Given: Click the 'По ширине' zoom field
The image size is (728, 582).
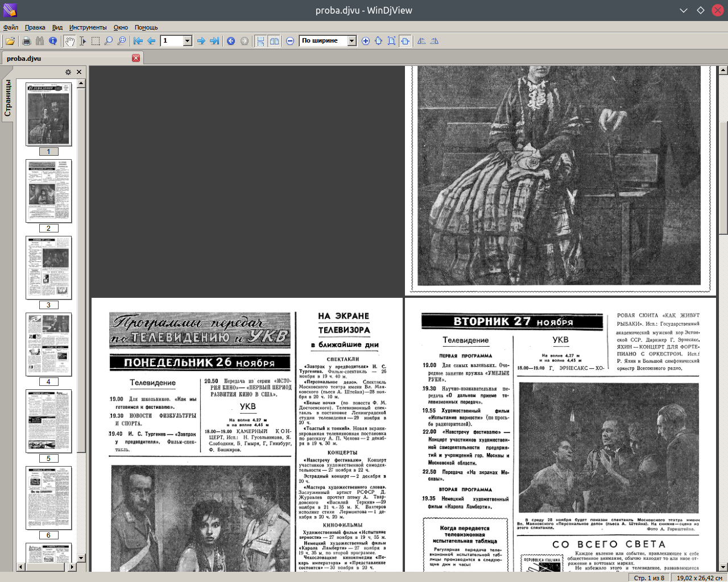Looking at the screenshot, I should pyautogui.click(x=323, y=41).
